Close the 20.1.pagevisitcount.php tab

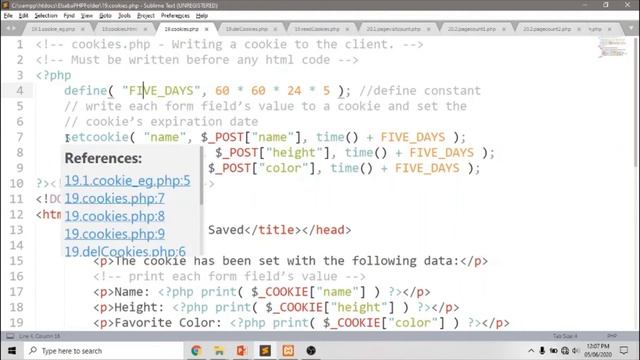[429, 29]
